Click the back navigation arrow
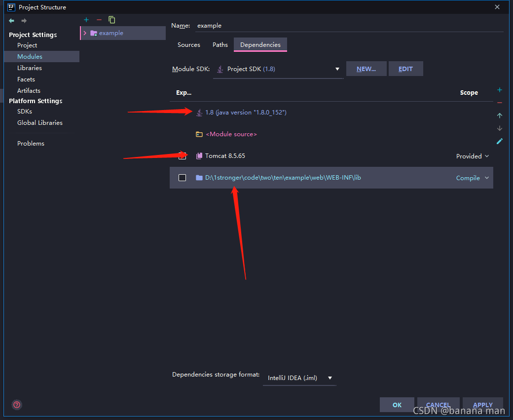The height and width of the screenshot is (420, 513). point(11,21)
